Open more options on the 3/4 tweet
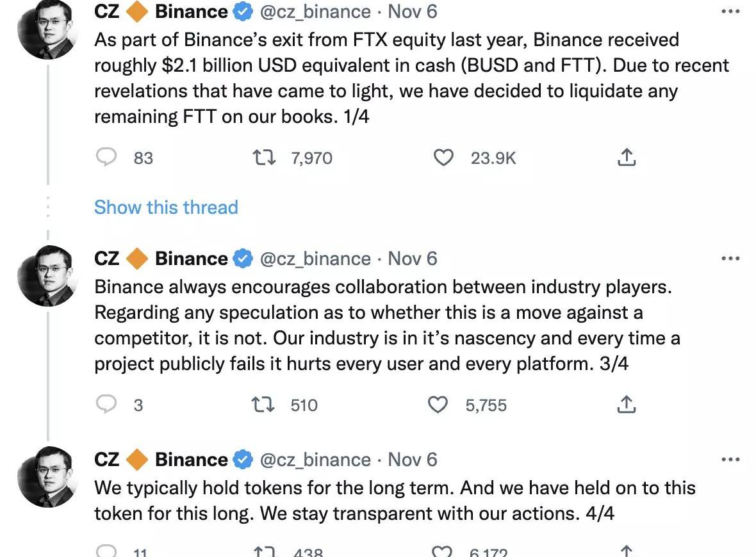This screenshot has width=756, height=557. (730, 259)
